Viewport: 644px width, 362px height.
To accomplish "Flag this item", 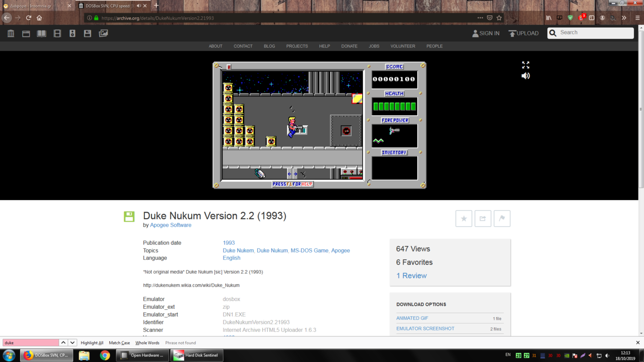I will [502, 218].
